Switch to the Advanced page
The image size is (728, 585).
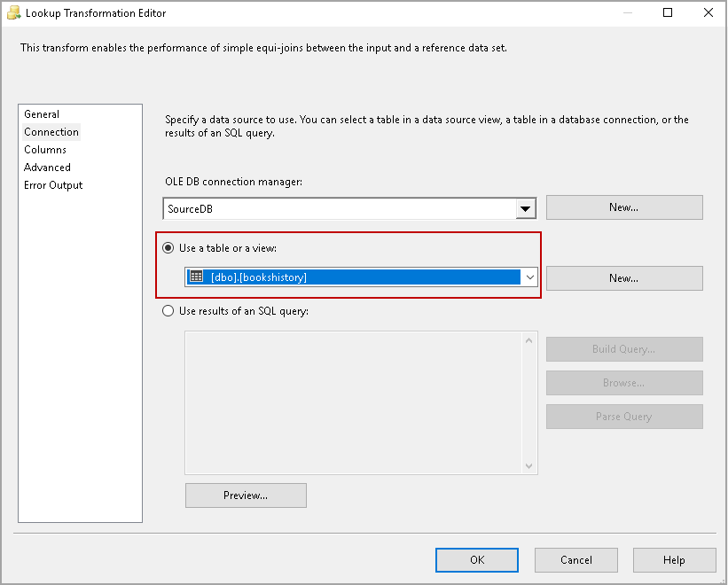(47, 167)
